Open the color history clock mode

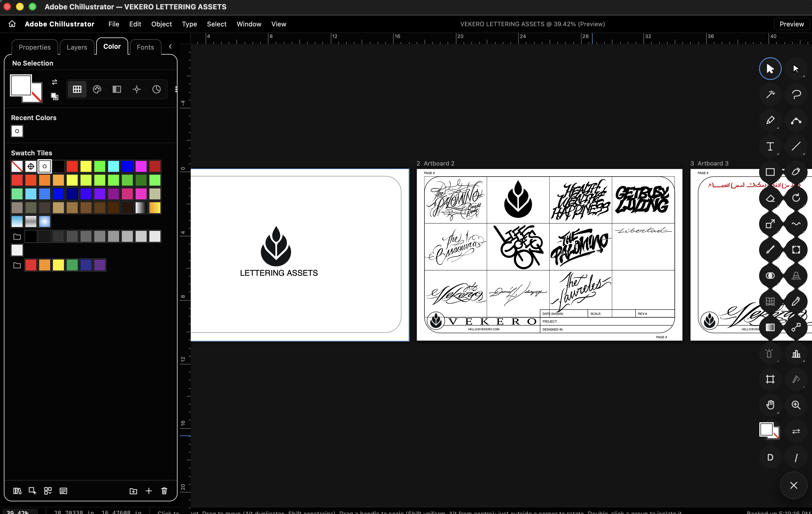point(157,89)
